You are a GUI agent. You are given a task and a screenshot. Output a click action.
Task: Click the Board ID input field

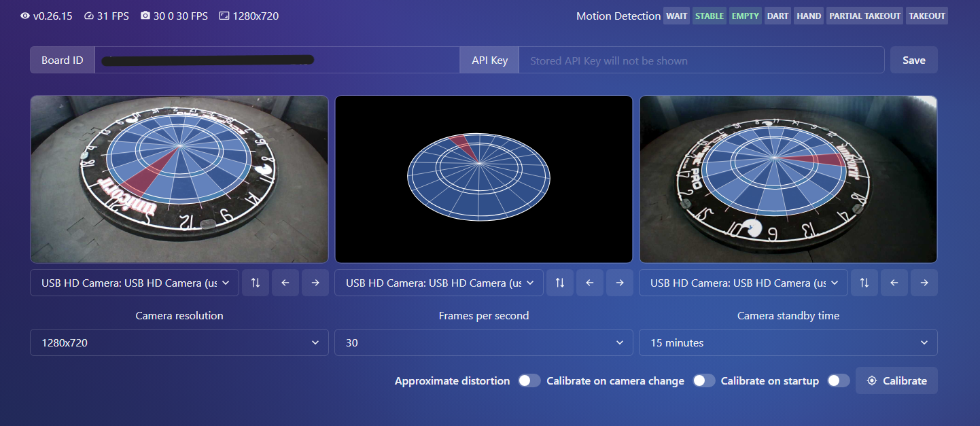click(277, 60)
